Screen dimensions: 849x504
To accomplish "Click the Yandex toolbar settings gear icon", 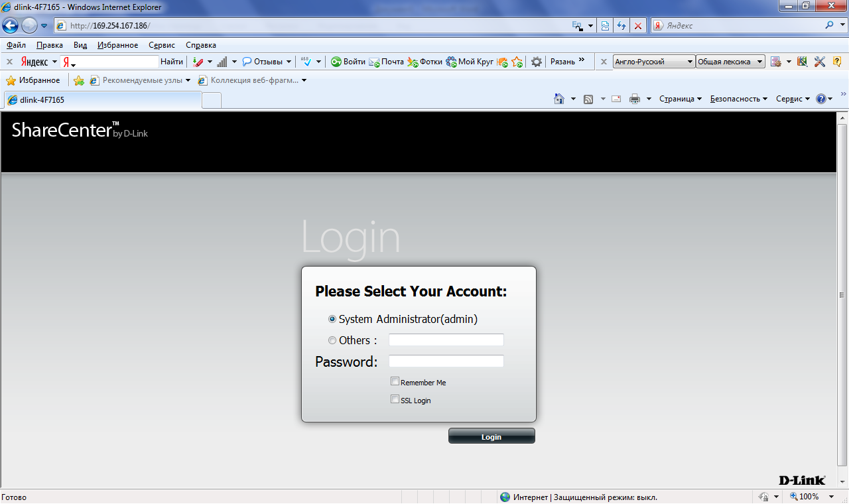I will tap(537, 62).
